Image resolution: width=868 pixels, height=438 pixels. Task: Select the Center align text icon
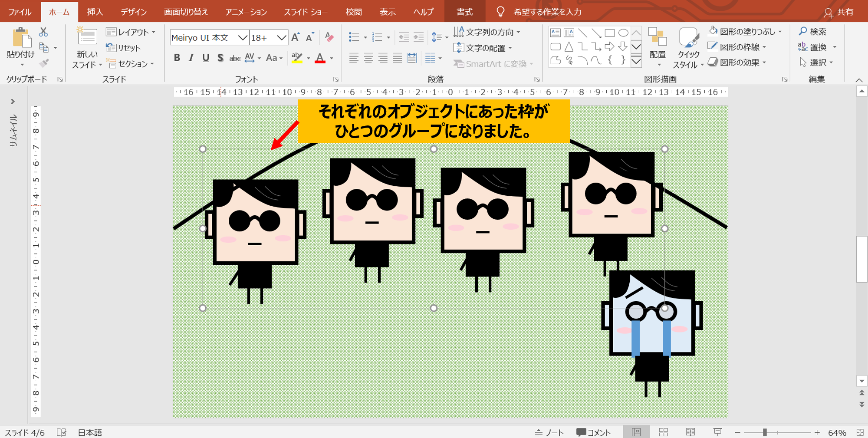pyautogui.click(x=368, y=58)
